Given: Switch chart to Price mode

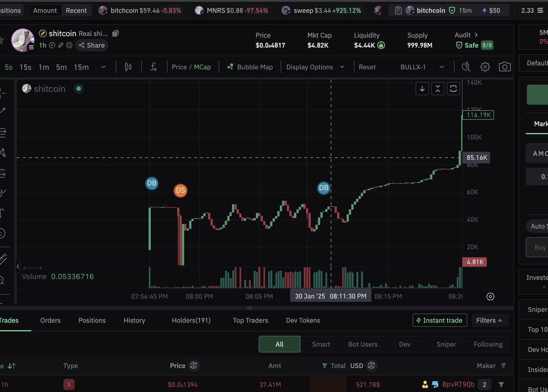Looking at the screenshot, I should tap(179, 67).
